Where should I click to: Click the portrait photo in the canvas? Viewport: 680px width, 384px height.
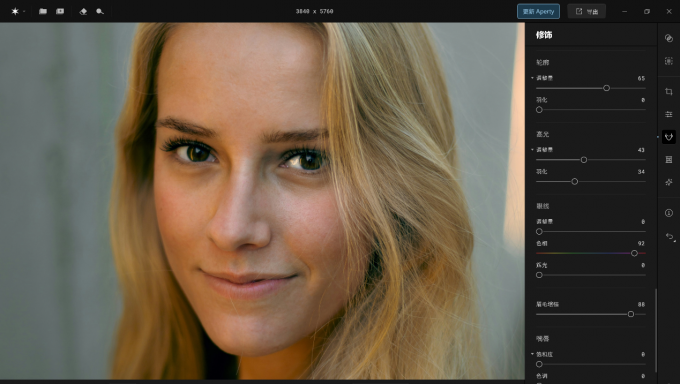[262, 201]
